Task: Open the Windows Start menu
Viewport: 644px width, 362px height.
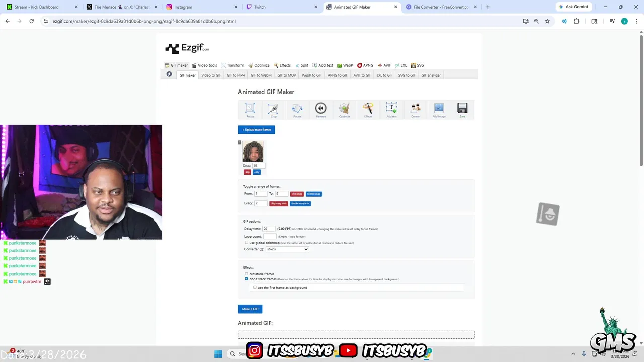Action: (218, 354)
